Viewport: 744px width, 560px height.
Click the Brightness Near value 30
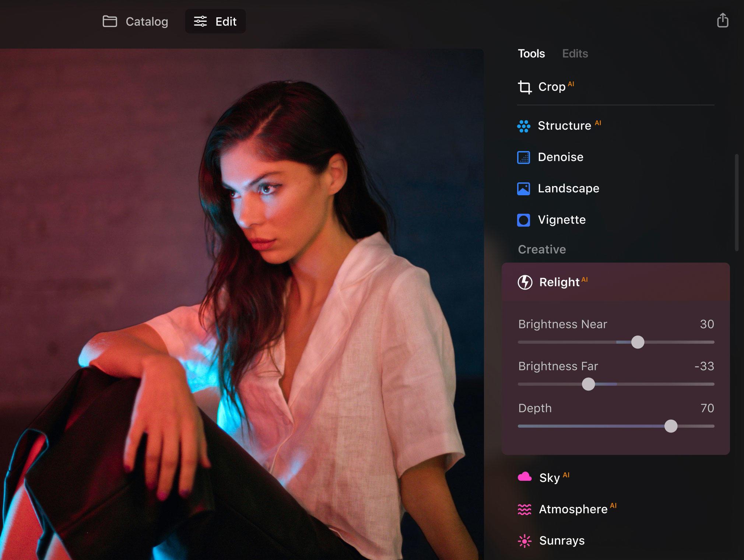click(x=707, y=324)
